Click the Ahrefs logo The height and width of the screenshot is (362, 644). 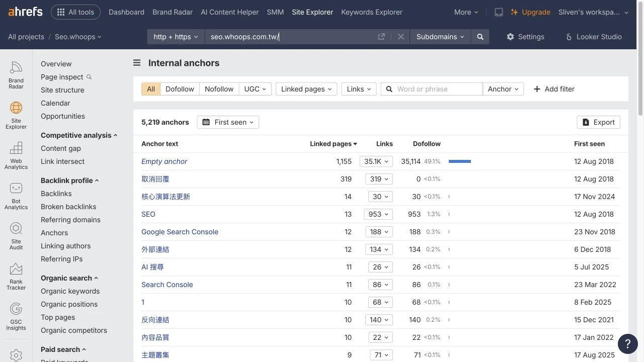[x=25, y=12]
